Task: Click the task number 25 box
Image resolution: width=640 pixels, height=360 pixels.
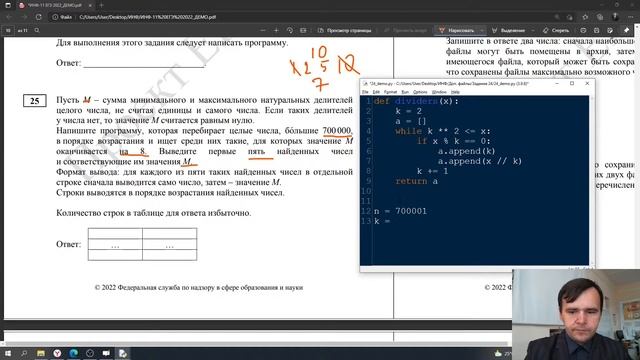Action: coord(35,101)
